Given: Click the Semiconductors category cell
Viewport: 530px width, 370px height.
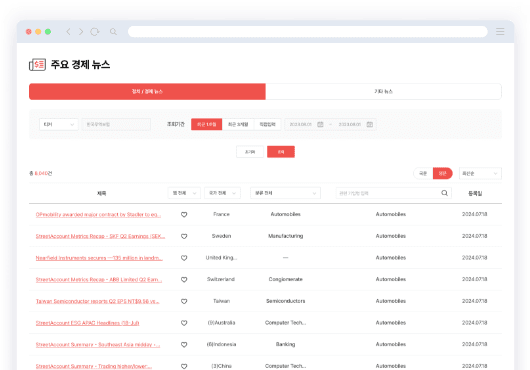Looking at the screenshot, I should 286,301.
